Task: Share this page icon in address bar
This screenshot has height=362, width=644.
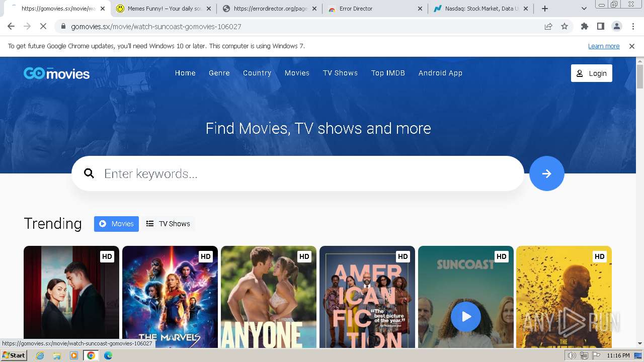Action: click(548, 26)
